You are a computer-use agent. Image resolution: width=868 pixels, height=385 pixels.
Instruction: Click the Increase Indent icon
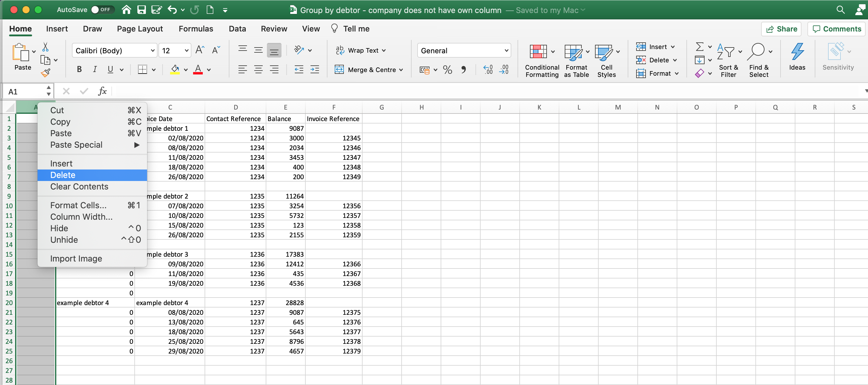(315, 70)
